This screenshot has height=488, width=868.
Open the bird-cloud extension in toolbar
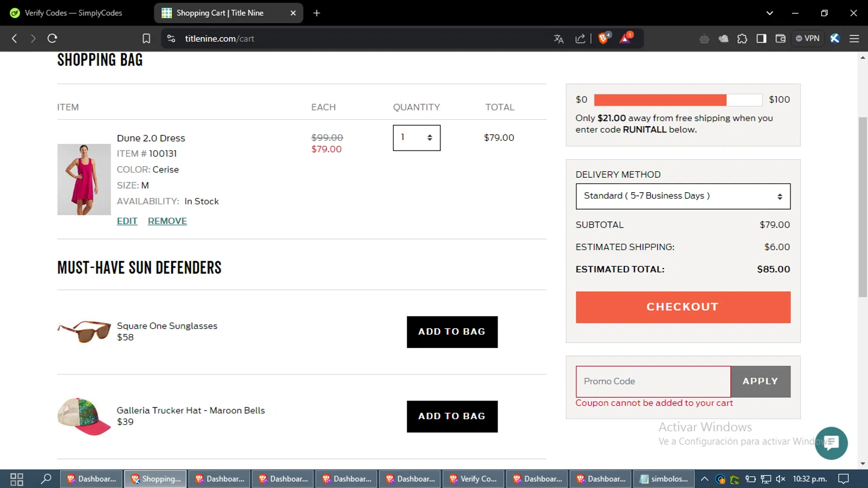(x=723, y=39)
